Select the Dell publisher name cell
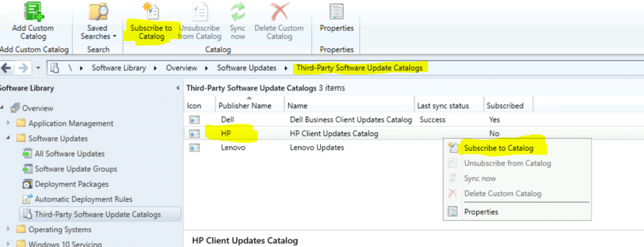The height and width of the screenshot is (247, 644). 228,120
